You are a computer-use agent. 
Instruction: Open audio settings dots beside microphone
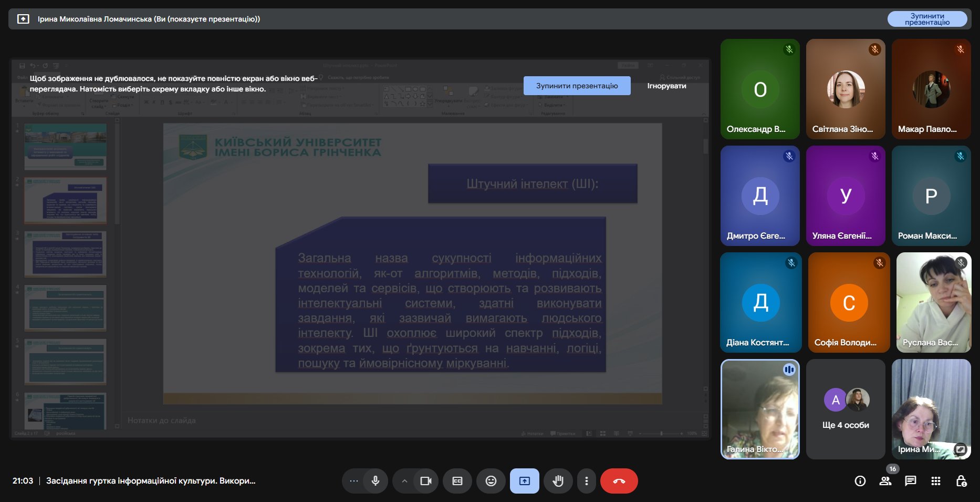tap(354, 481)
